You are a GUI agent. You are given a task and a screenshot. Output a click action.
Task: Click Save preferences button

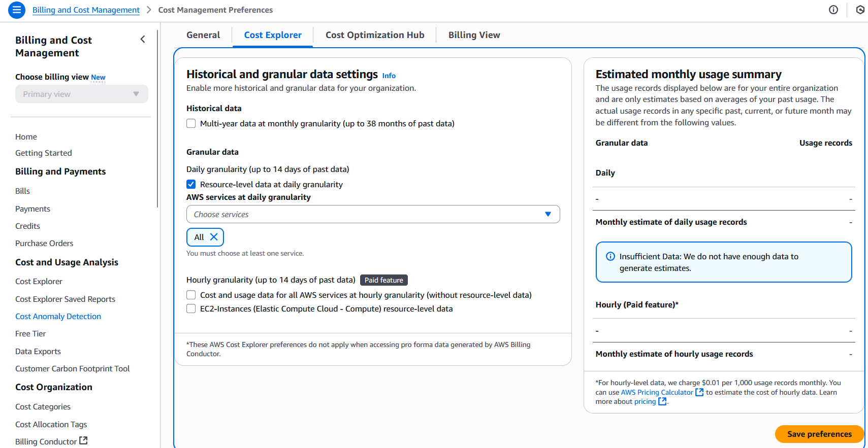[819, 434]
